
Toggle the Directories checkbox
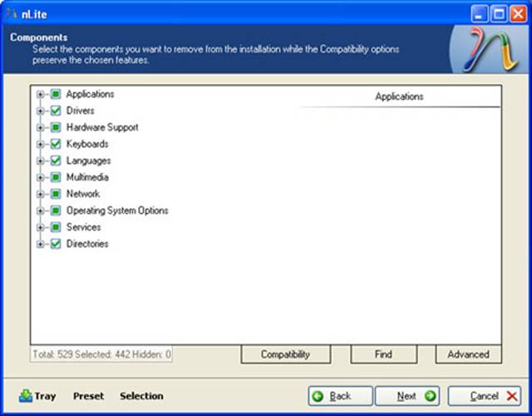(x=56, y=244)
